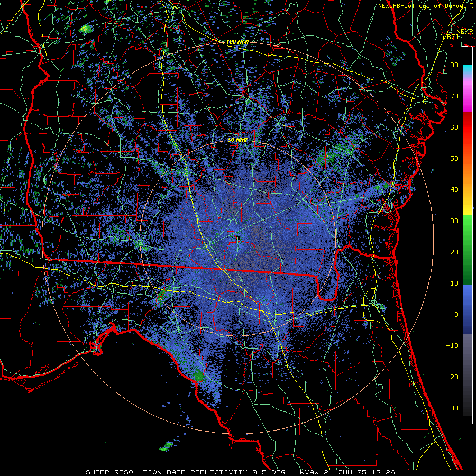Click the 50 value on the reflectivity scale
This screenshot has width=476, height=476.
pos(454,159)
